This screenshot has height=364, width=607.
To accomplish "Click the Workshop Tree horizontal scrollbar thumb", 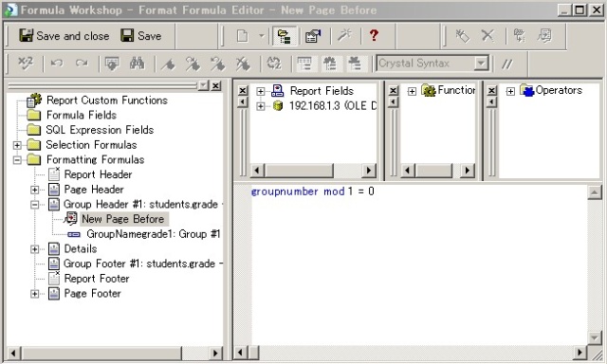I will [101, 353].
